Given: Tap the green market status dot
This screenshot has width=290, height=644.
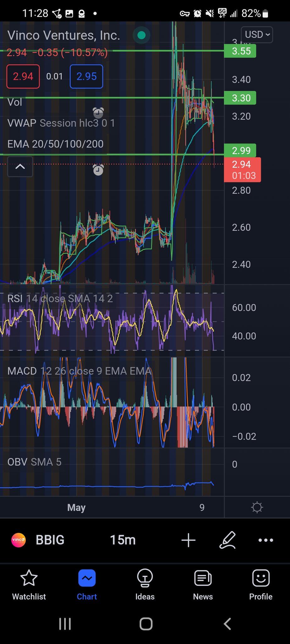Looking at the screenshot, I should click(x=142, y=35).
